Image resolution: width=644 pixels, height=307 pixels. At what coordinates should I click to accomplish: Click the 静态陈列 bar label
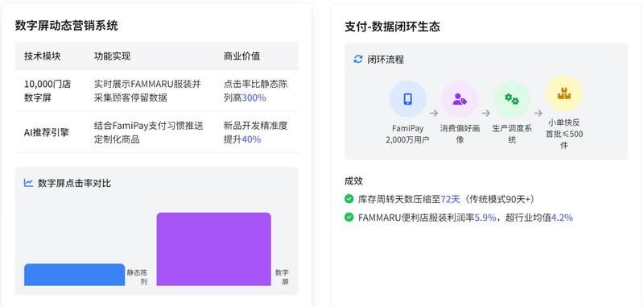[137, 277]
